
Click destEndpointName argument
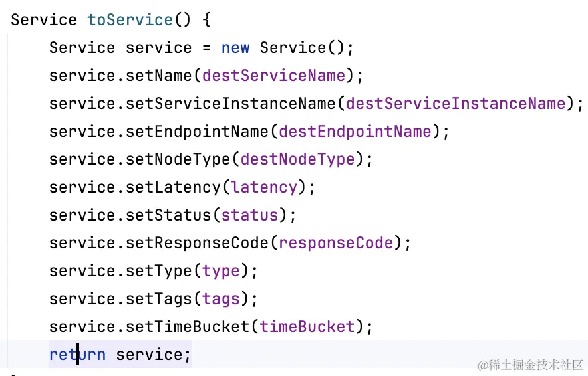tap(355, 132)
